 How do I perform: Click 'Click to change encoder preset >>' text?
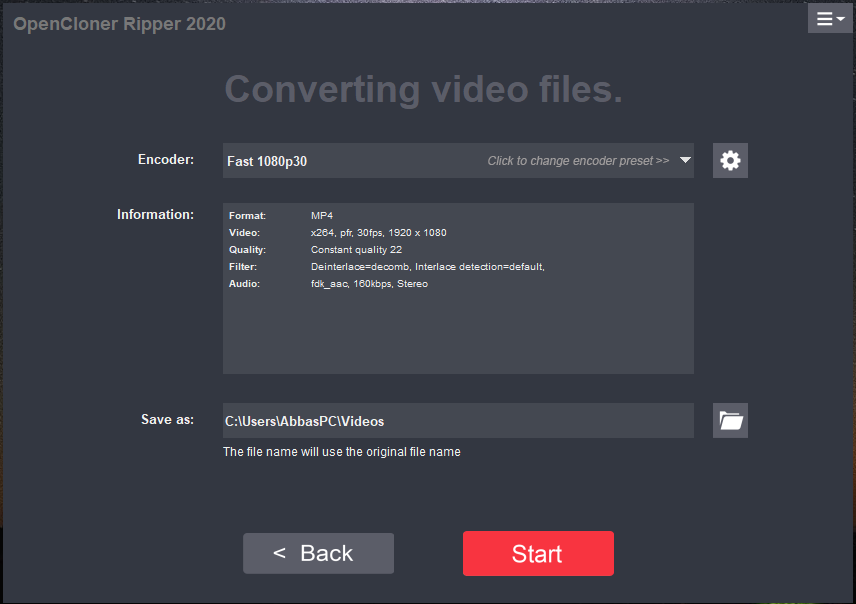click(x=578, y=161)
